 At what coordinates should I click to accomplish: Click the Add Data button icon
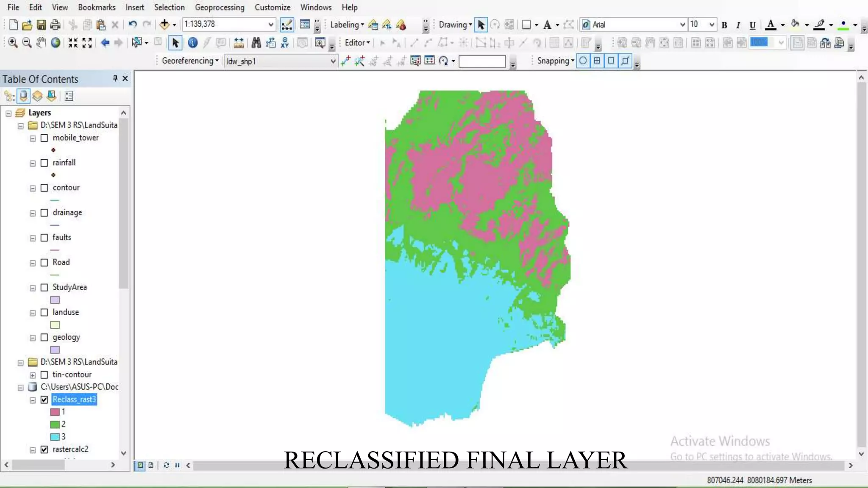pyautogui.click(x=164, y=25)
